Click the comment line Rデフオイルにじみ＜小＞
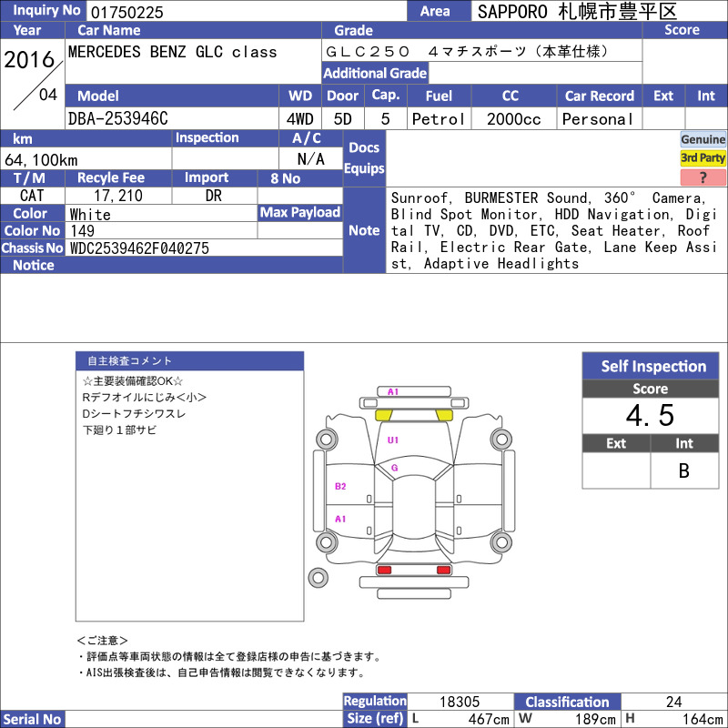Image resolution: width=728 pixels, height=728 pixels. coord(145,398)
